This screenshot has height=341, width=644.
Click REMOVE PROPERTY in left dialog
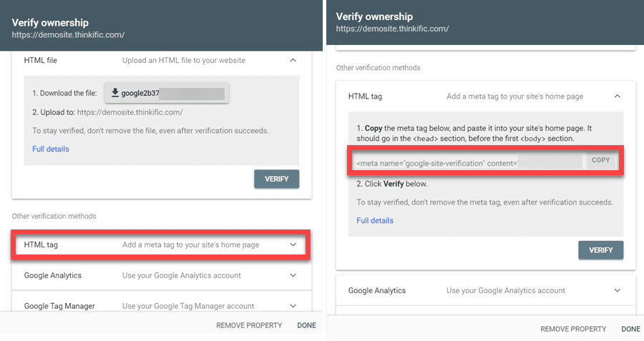pos(249,325)
